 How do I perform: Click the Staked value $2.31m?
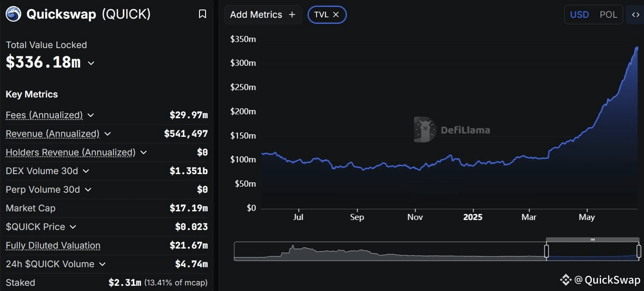[x=125, y=283]
